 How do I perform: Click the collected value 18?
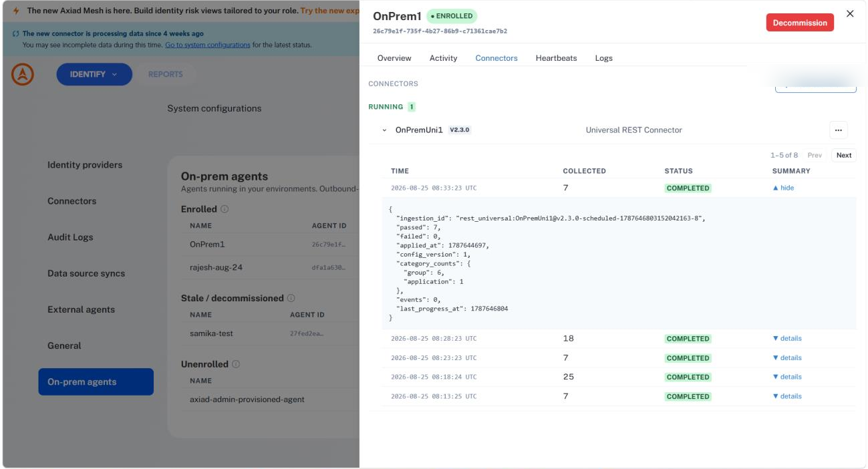pyautogui.click(x=568, y=338)
